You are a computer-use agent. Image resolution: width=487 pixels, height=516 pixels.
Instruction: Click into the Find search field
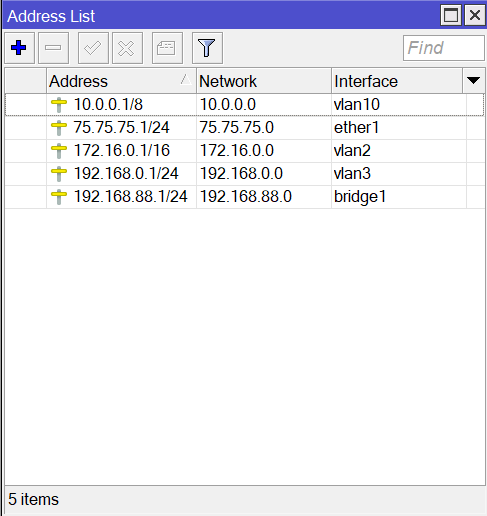coord(443,48)
